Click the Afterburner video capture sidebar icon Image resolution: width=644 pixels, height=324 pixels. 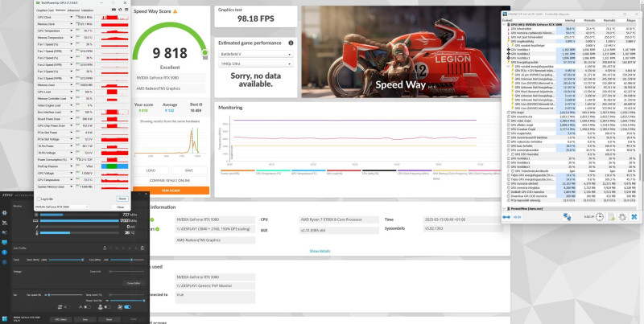(5, 232)
